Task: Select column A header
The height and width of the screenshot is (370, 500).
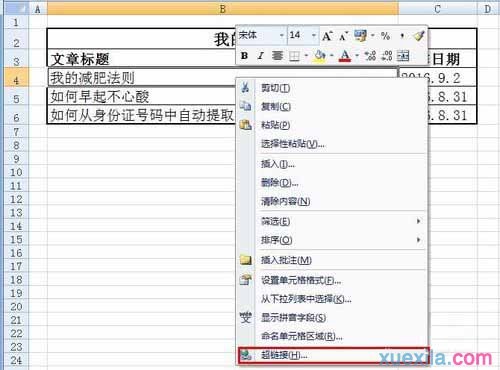Action: coord(38,9)
